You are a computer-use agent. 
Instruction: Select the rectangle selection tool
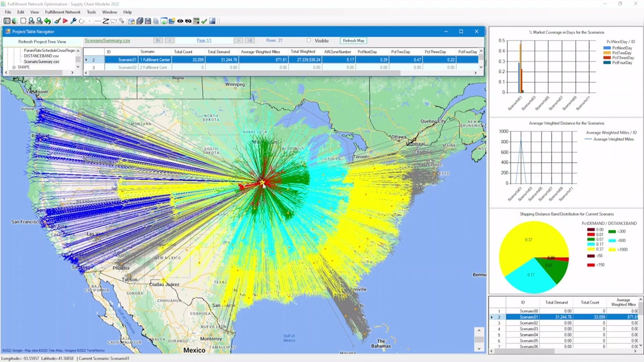coord(23,21)
